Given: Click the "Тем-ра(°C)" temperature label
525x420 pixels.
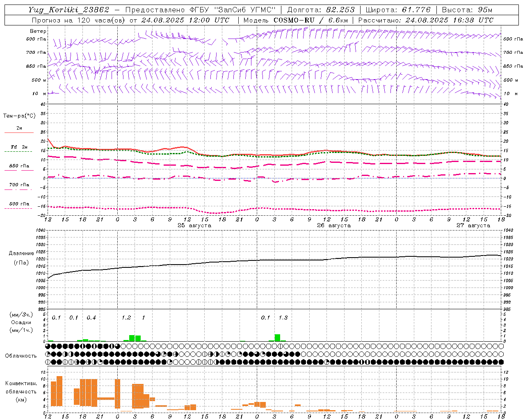Looking at the screenshot, I should 19,116.
